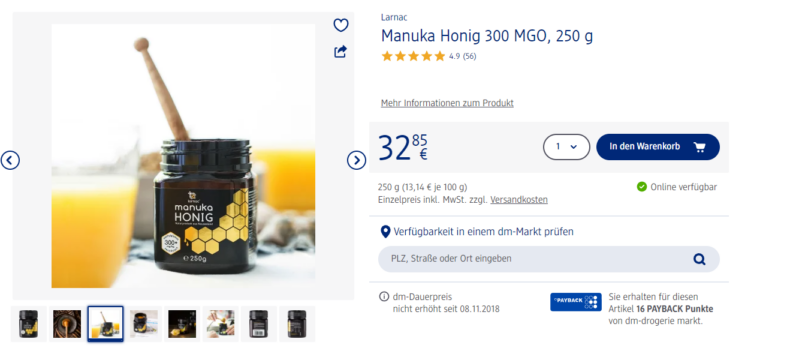The height and width of the screenshot is (360, 787).
Task: Select the fourth product thumbnail
Action: pos(144,324)
